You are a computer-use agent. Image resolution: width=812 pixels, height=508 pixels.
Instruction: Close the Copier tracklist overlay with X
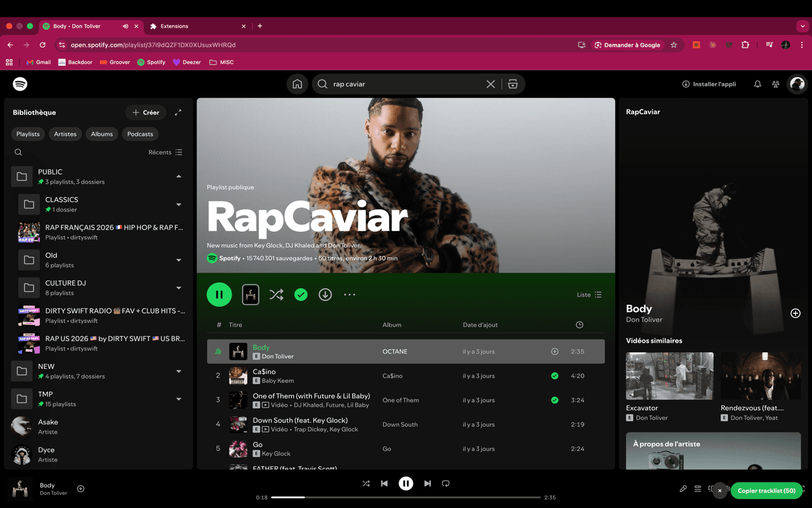[x=719, y=490]
